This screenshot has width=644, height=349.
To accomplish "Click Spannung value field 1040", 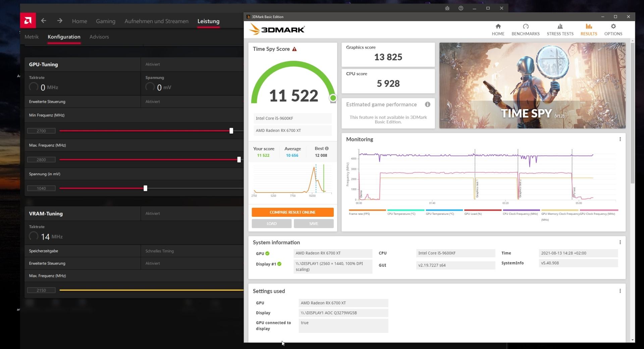I will [41, 189].
